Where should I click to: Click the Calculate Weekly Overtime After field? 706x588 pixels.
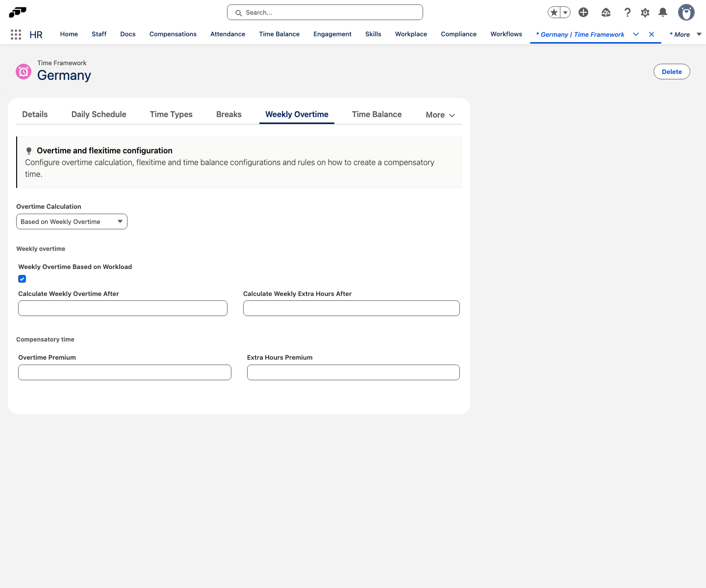[123, 308]
